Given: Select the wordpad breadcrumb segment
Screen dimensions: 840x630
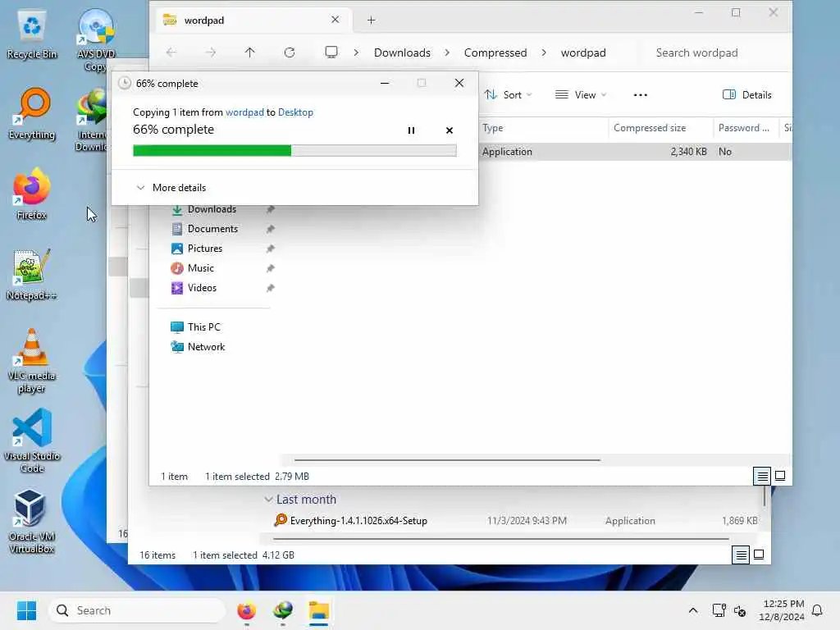Looking at the screenshot, I should coord(583,52).
